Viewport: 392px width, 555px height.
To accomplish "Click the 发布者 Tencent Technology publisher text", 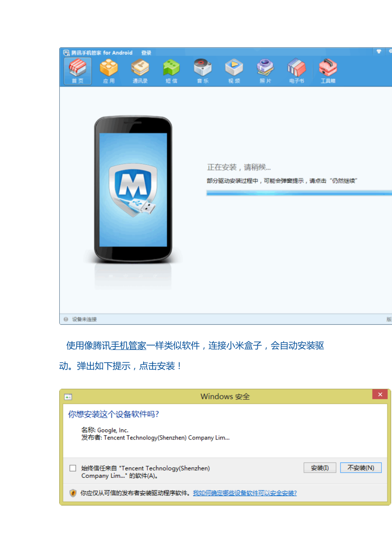I will click(156, 438).
